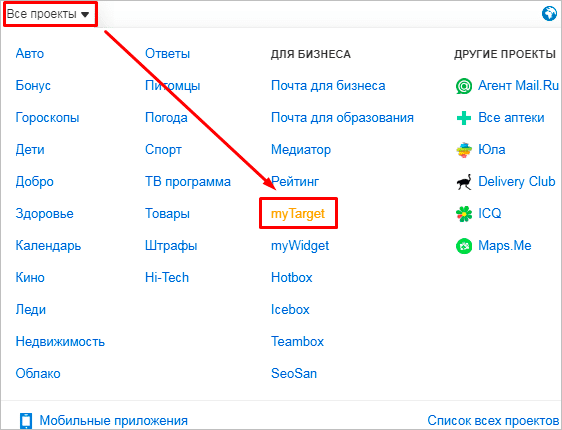Expand the Все проекты dropdown

click(x=48, y=14)
